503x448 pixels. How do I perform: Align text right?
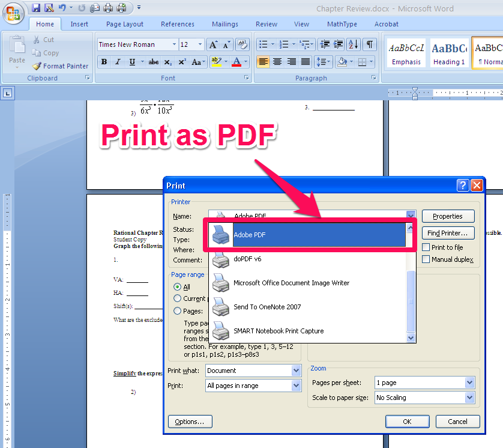[x=291, y=61]
